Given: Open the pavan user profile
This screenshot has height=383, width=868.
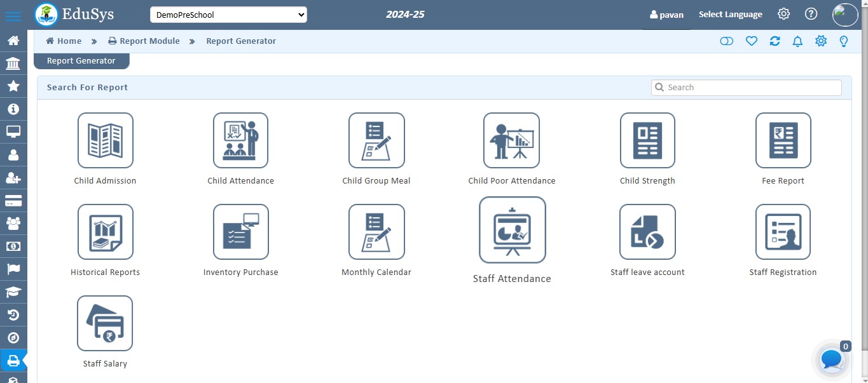Looking at the screenshot, I should click(666, 14).
